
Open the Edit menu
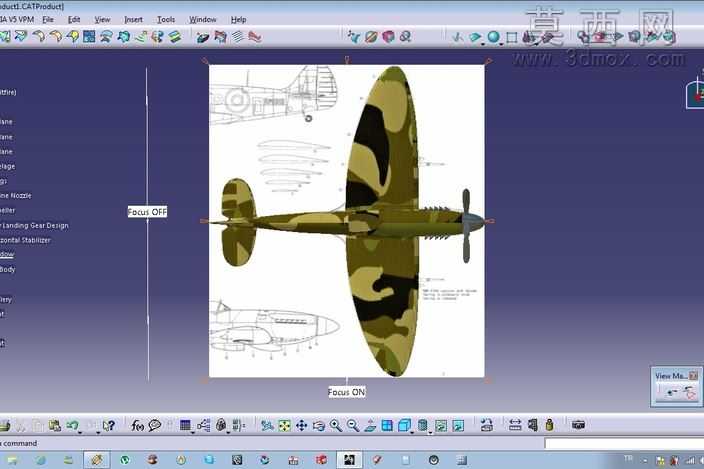(x=74, y=20)
